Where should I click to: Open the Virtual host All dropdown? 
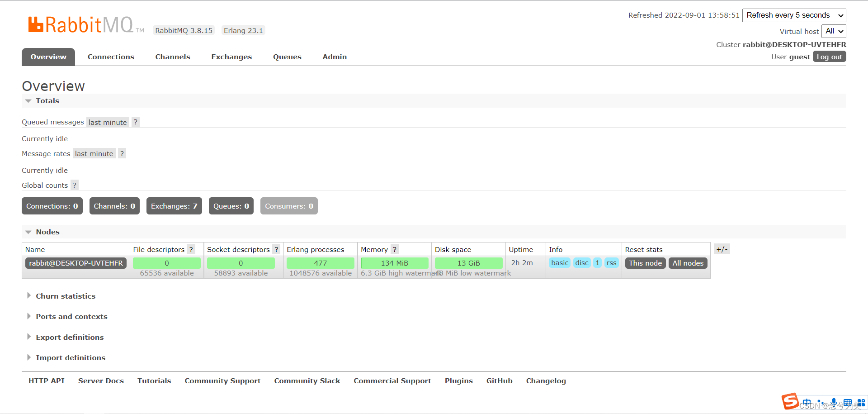[834, 31]
